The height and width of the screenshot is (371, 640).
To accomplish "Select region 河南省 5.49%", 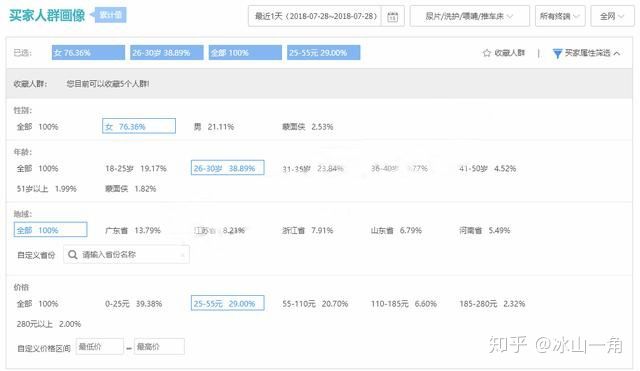I will click(484, 231).
